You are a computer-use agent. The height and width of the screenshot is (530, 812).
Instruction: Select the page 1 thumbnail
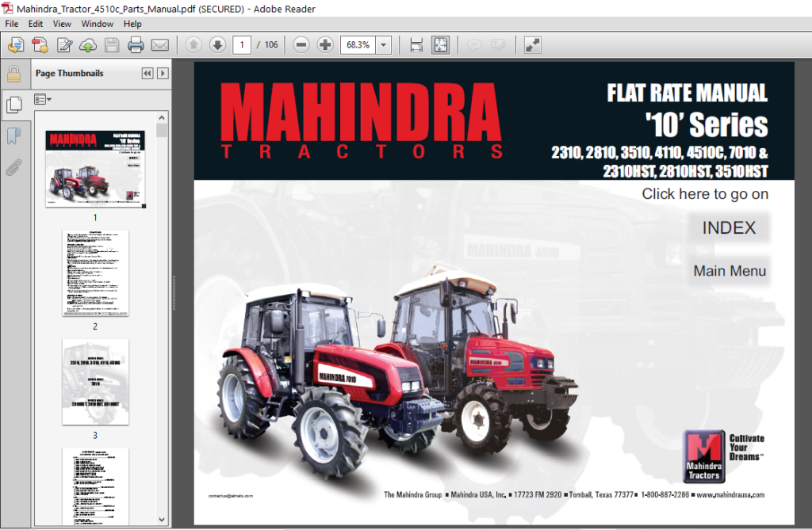click(95, 169)
